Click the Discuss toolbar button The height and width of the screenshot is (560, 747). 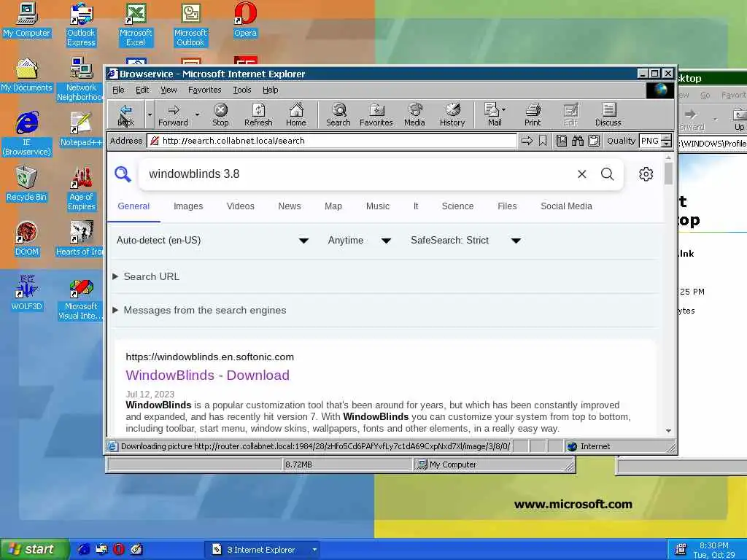pyautogui.click(x=608, y=114)
